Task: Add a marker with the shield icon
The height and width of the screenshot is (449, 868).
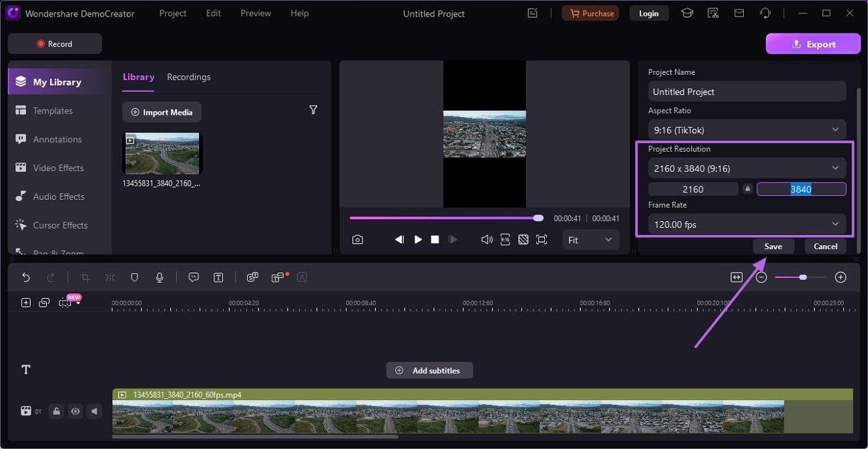Action: pyautogui.click(x=134, y=277)
